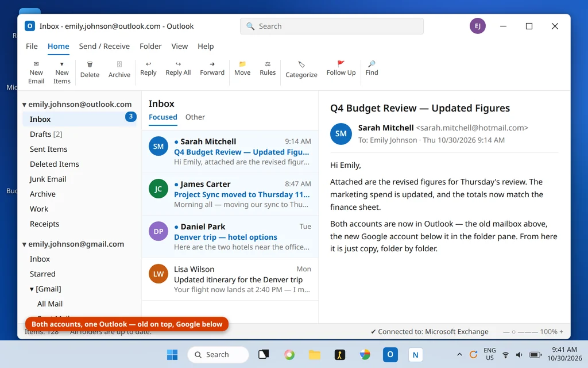The image size is (588, 368).
Task: Open File Explorer from the taskbar
Action: coord(314,354)
